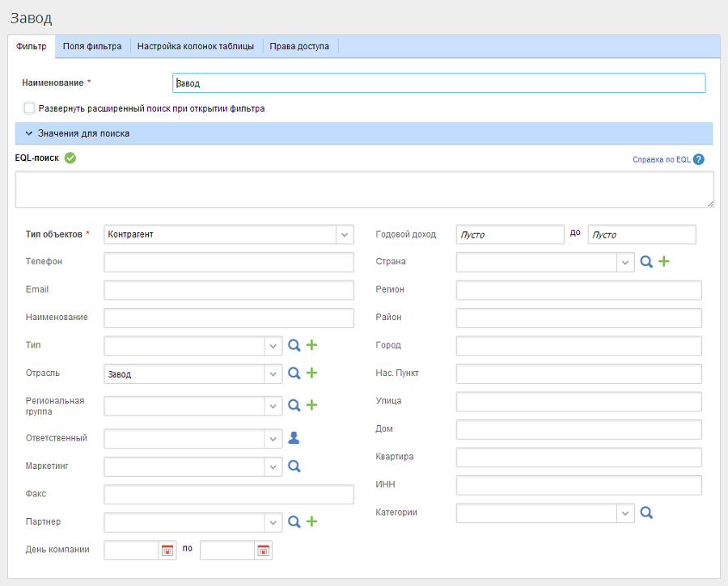The height and width of the screenshot is (586, 728).
Task: Enable Развернуть расширенный поиск checkbox
Action: point(30,108)
